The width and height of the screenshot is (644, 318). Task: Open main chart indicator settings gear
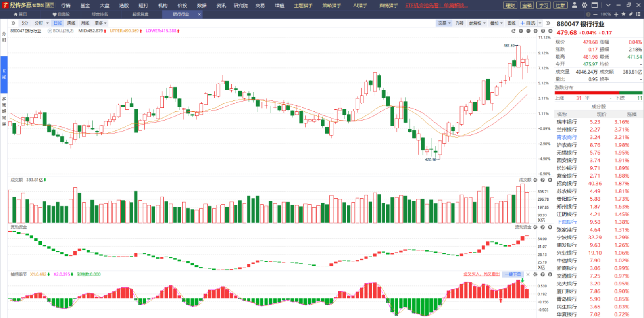(536, 31)
